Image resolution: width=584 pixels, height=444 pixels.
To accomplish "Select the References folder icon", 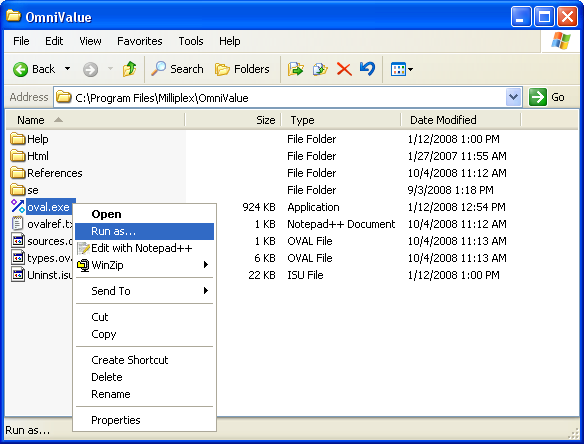I will pyautogui.click(x=18, y=173).
